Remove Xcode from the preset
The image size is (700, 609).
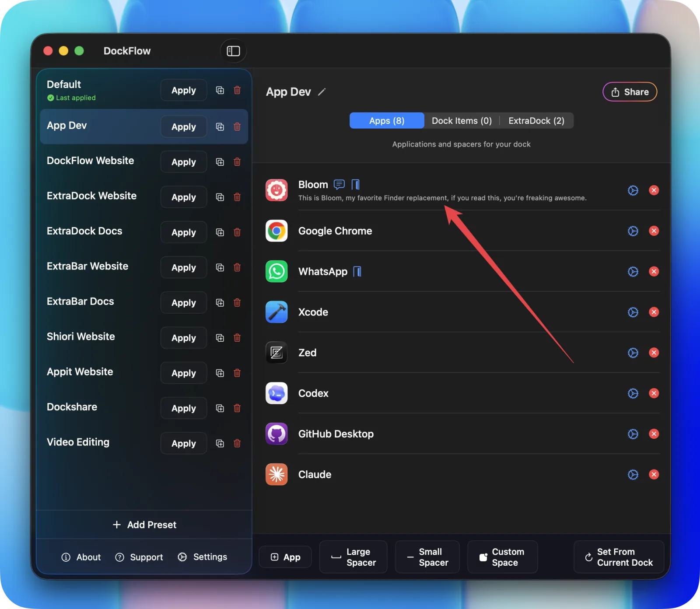654,312
